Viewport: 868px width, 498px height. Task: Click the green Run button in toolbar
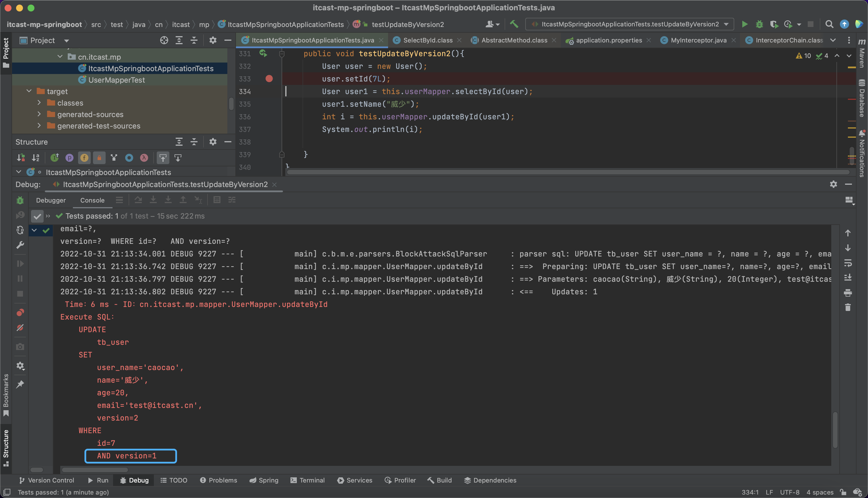click(744, 24)
